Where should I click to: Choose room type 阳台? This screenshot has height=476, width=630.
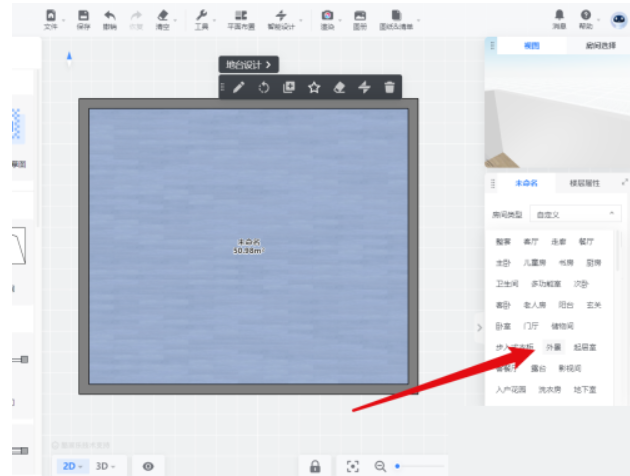coord(566,305)
